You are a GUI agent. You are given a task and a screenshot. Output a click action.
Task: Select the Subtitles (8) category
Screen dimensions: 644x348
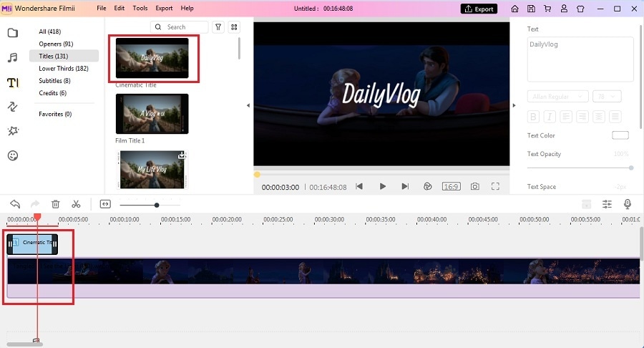[x=54, y=81]
